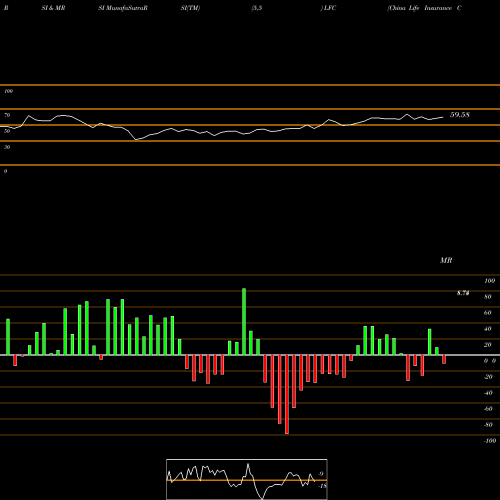Screen dimensions: 500x500
Task: Click the RSI value label 59.58
Action: pyautogui.click(x=460, y=115)
